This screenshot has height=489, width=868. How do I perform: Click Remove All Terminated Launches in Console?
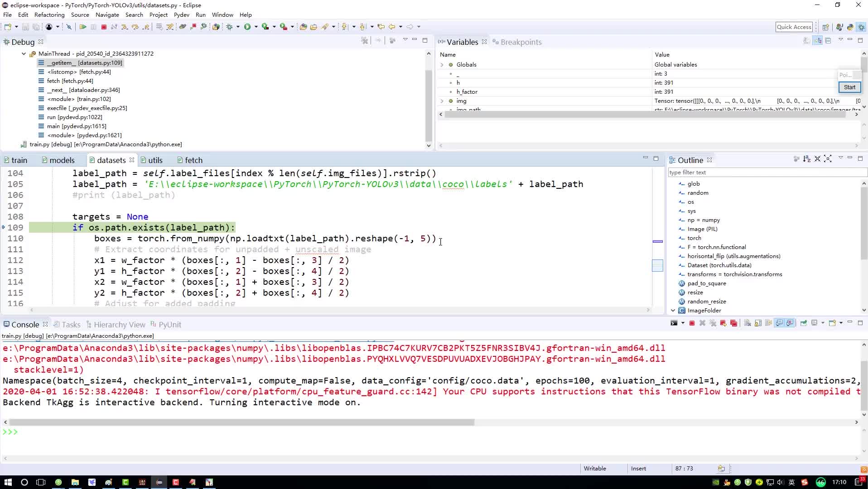(x=713, y=323)
